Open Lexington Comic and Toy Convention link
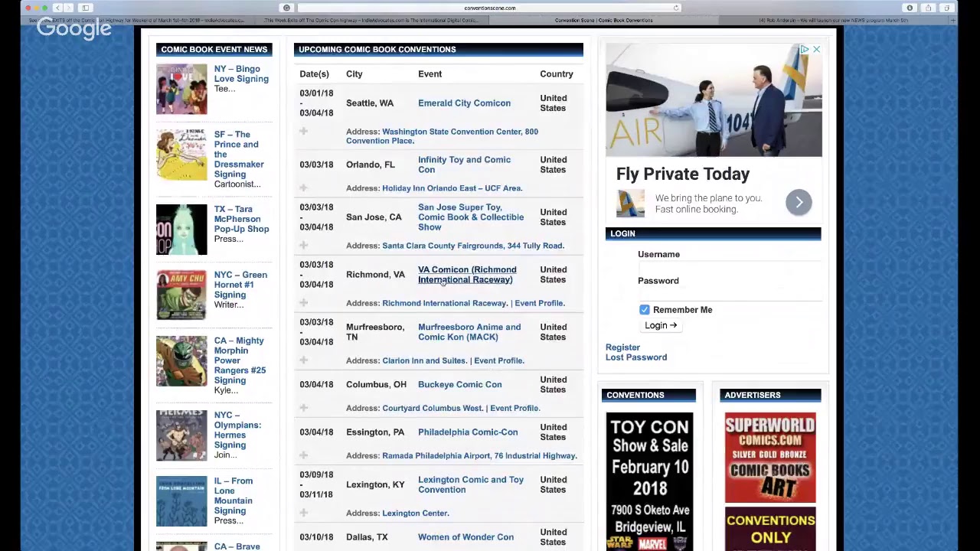Viewport: 980px width, 551px height. [x=471, y=484]
